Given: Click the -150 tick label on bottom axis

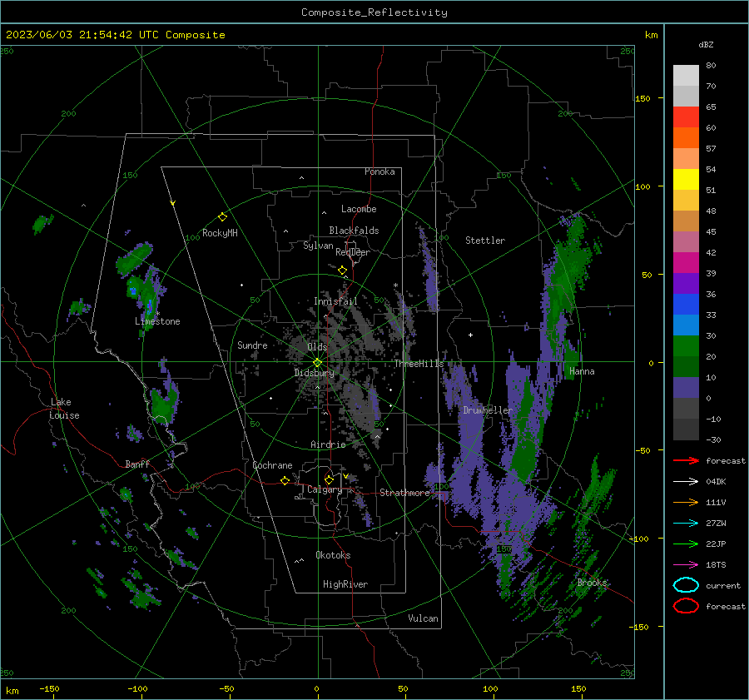Looking at the screenshot, I should (x=49, y=688).
